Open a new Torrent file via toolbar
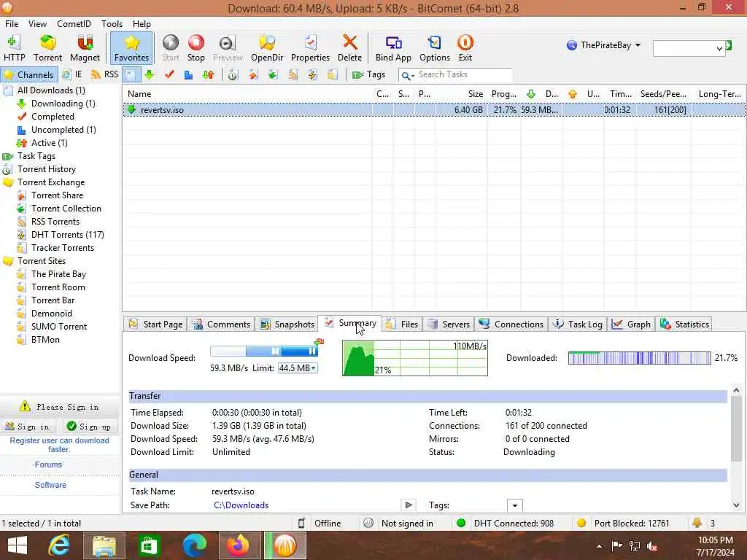This screenshot has width=747, height=560. click(47, 48)
